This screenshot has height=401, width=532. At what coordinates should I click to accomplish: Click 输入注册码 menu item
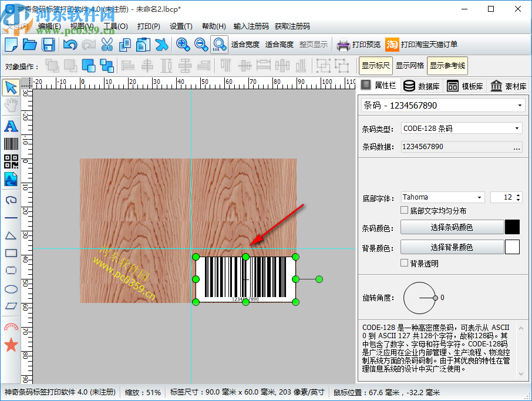251,26
